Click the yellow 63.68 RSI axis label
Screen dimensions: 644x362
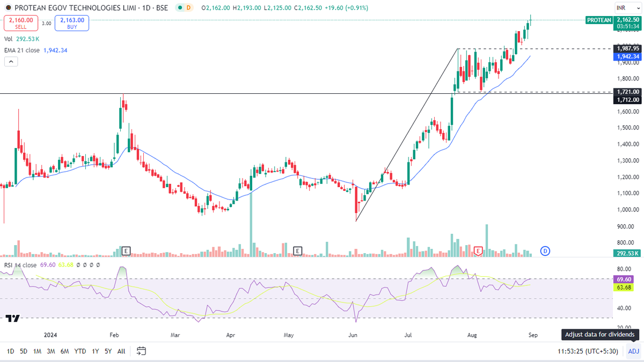(x=625, y=287)
